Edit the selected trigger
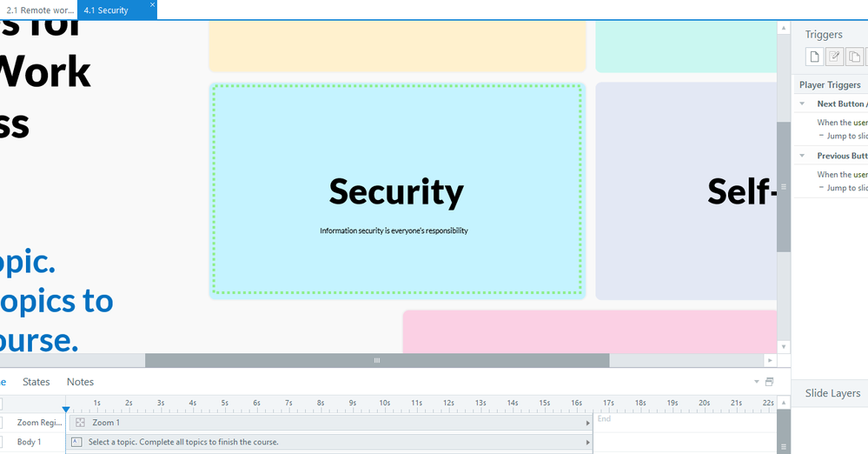This screenshot has width=868, height=454. point(834,57)
